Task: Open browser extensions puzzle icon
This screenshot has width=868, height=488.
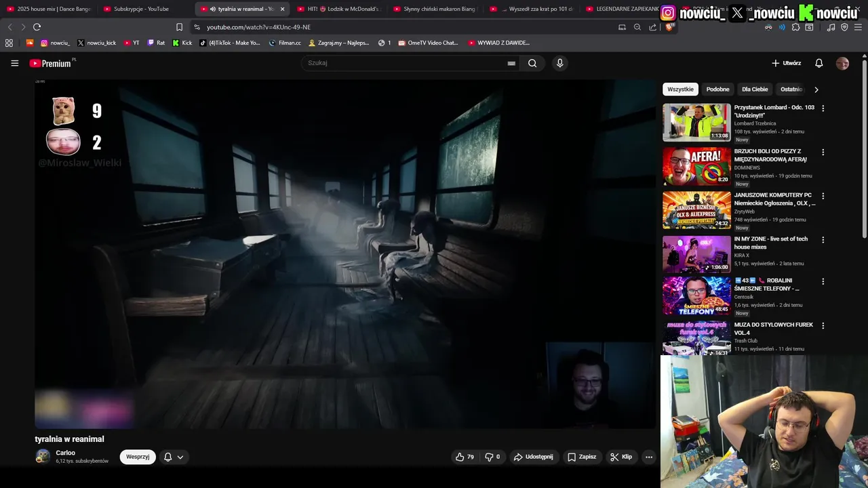Action: [795, 27]
